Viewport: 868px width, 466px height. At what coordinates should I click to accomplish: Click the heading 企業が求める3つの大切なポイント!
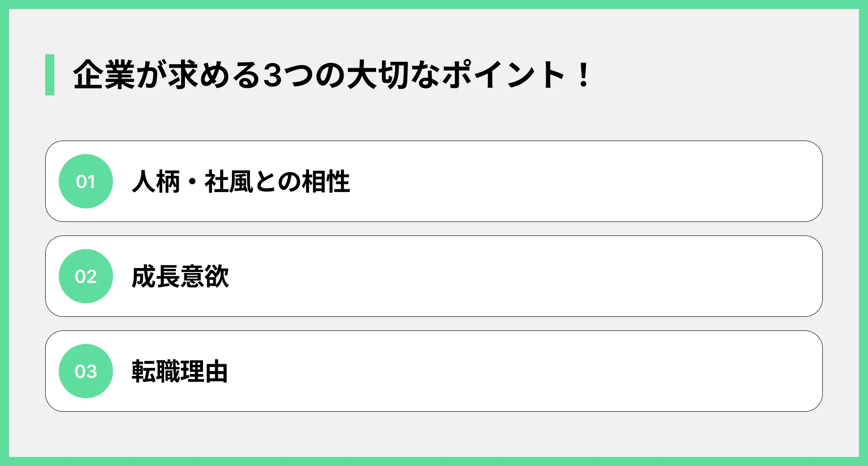click(x=331, y=75)
